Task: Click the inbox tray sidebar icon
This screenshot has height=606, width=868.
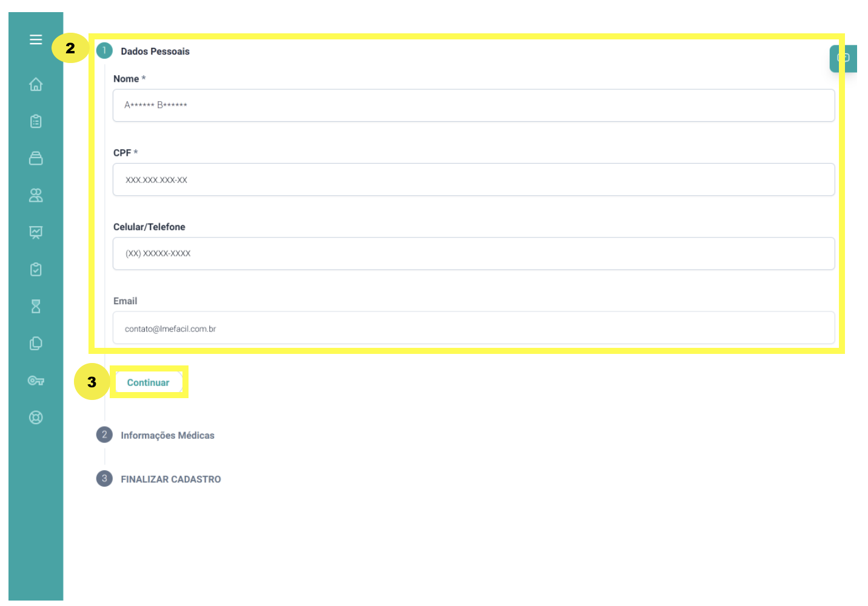Action: [36, 158]
